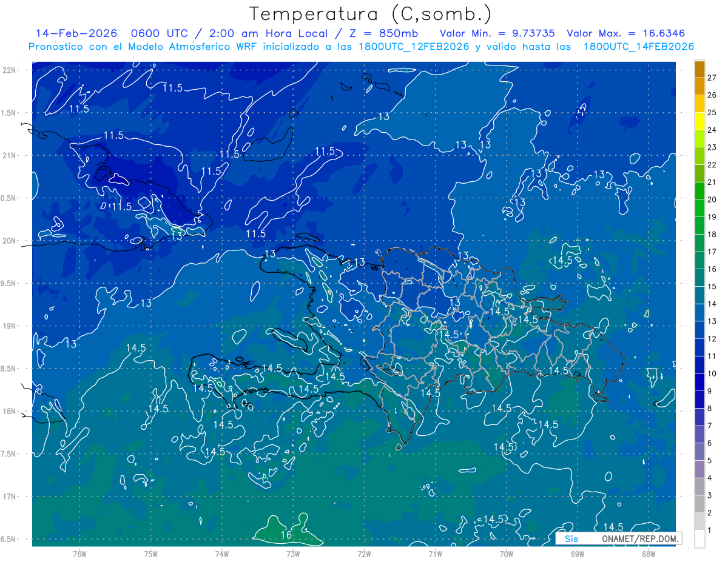Click the yellow swatch in the color scale
The height and width of the screenshot is (562, 728).
pos(699,122)
